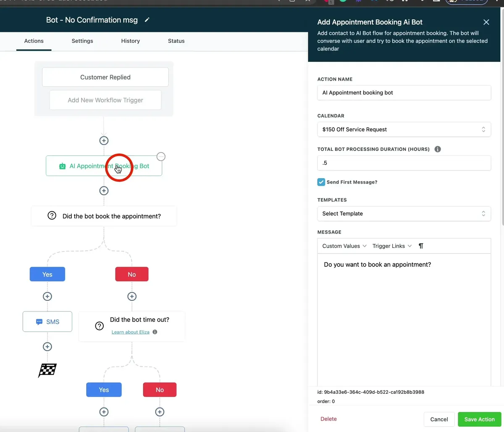
Task: Open AI Appointment Booking Bot options menu
Action: [x=161, y=157]
